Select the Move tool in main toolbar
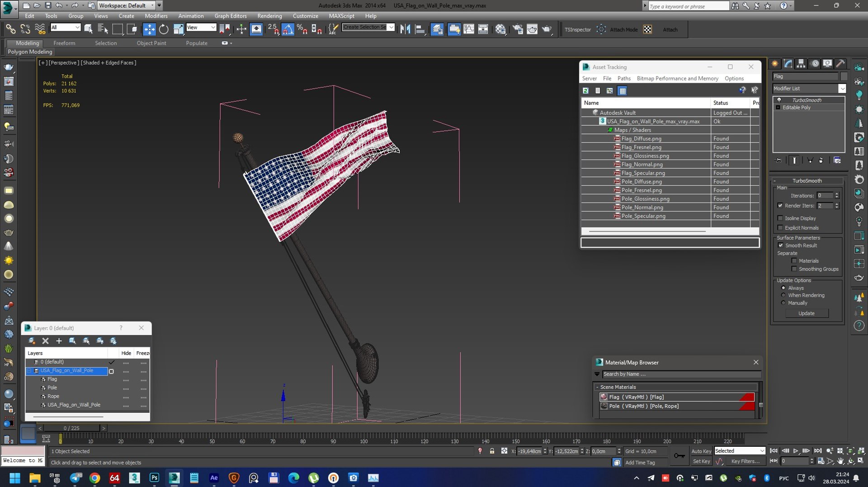Image resolution: width=868 pixels, height=487 pixels. [149, 29]
